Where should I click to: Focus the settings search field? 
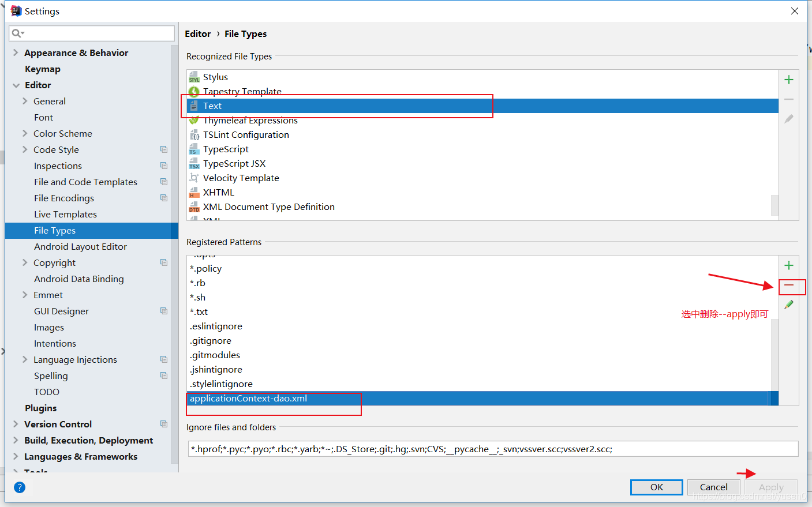(x=92, y=33)
